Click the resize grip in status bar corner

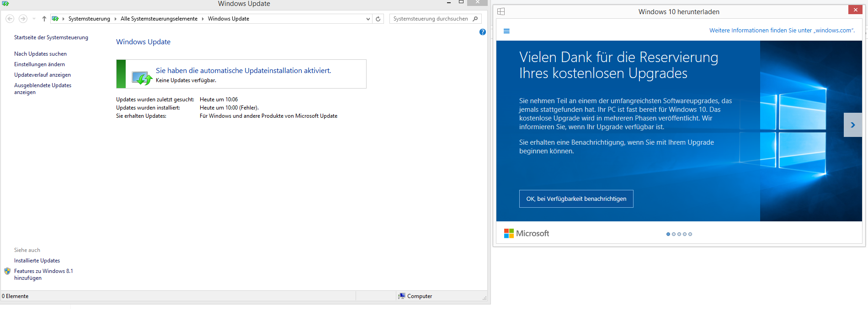pos(485,298)
